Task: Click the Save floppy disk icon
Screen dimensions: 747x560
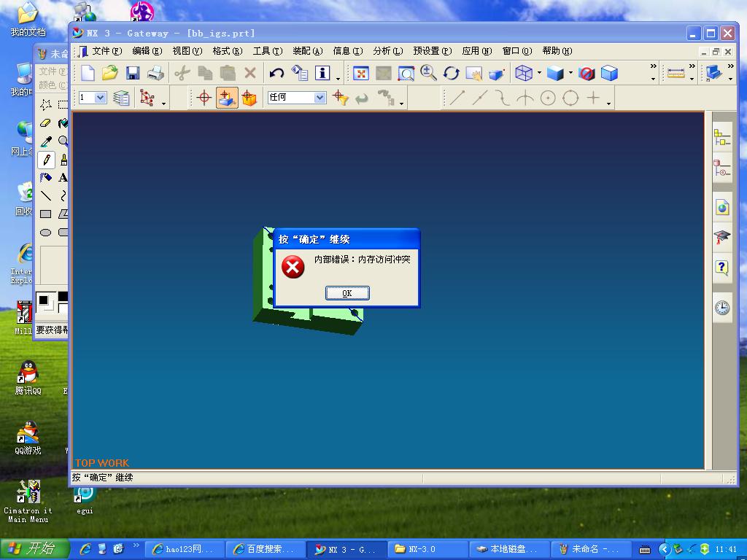Action: pos(133,73)
